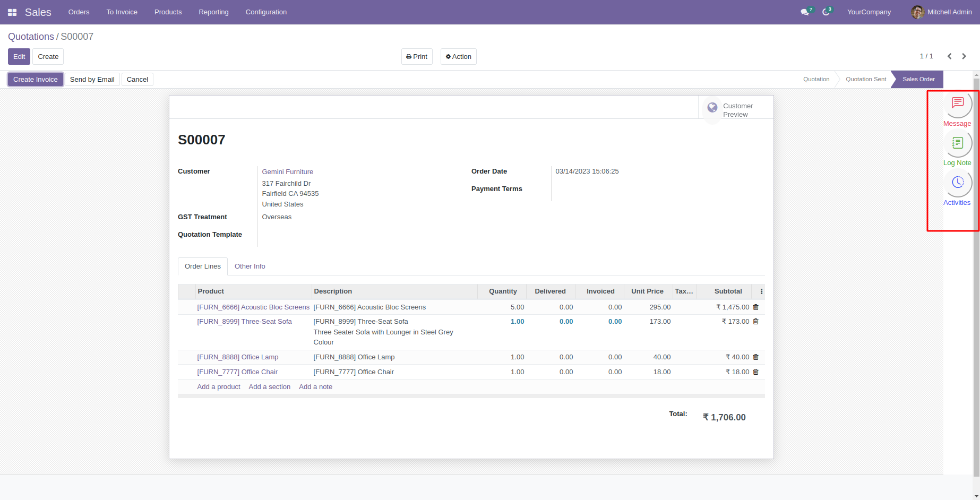This screenshot has height=500, width=980.
Task: Click Add a product link
Action: (219, 387)
